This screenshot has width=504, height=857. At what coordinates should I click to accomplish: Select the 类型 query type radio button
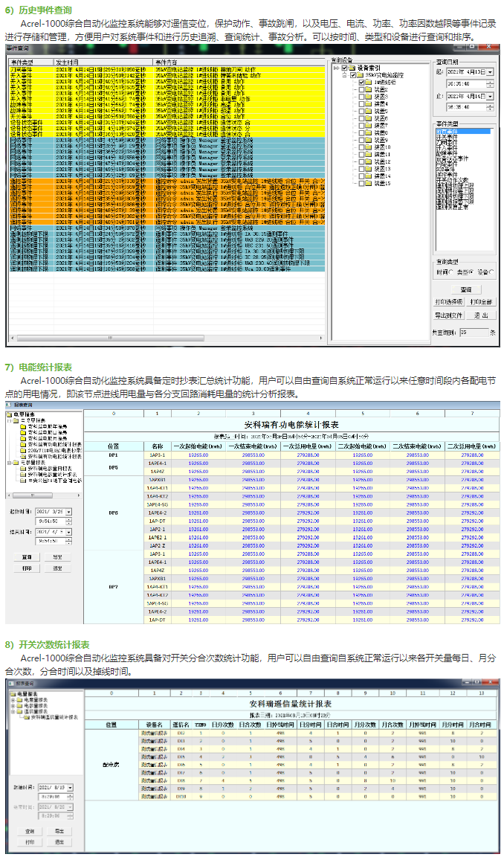[x=471, y=272]
